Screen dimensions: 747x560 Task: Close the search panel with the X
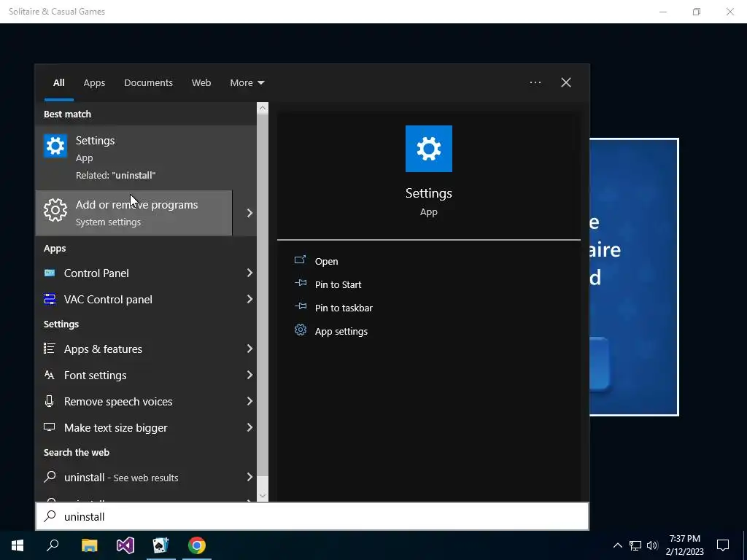tap(566, 83)
